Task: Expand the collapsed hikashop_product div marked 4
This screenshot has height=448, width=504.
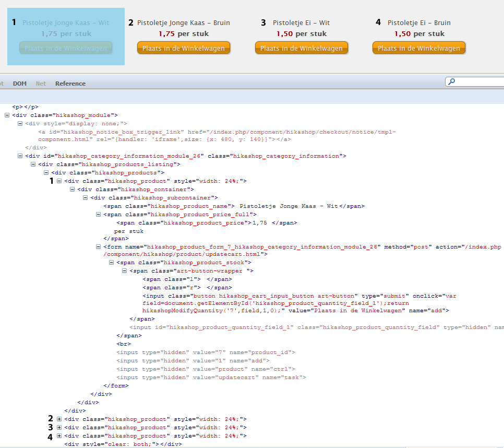Action: (59, 435)
